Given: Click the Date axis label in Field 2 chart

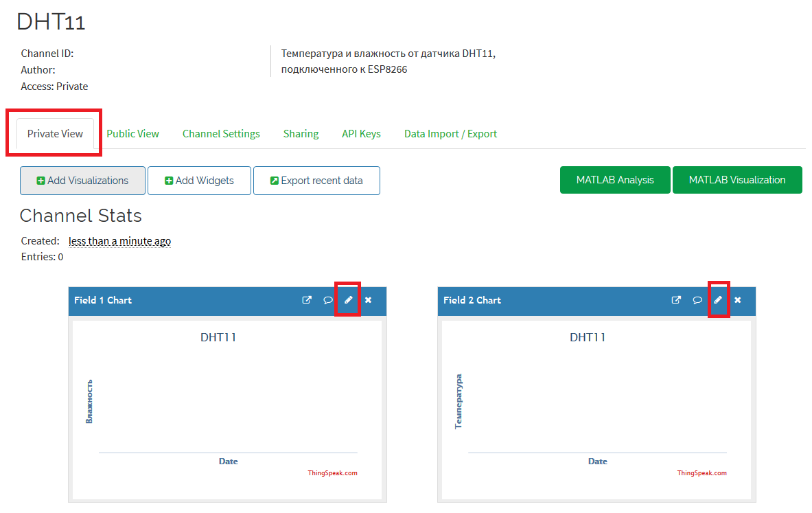Looking at the screenshot, I should point(598,461).
